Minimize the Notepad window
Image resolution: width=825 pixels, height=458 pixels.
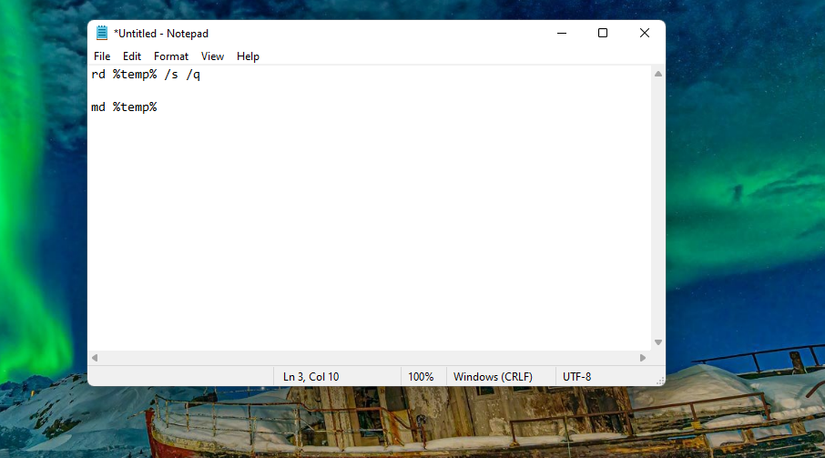click(561, 33)
